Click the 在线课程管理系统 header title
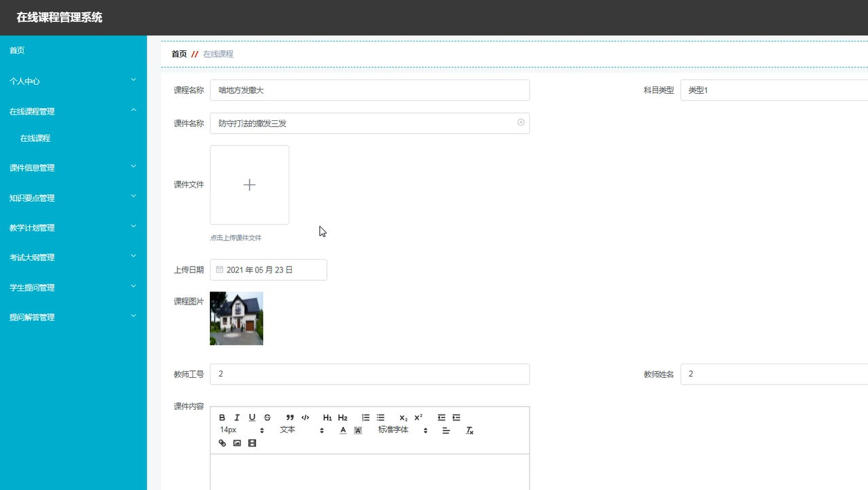 60,18
